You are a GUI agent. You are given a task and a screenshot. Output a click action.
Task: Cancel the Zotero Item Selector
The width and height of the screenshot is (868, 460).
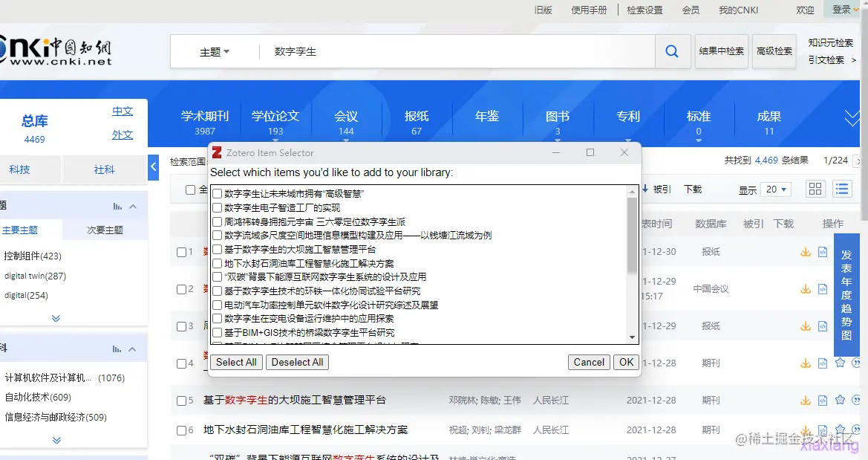pos(589,362)
